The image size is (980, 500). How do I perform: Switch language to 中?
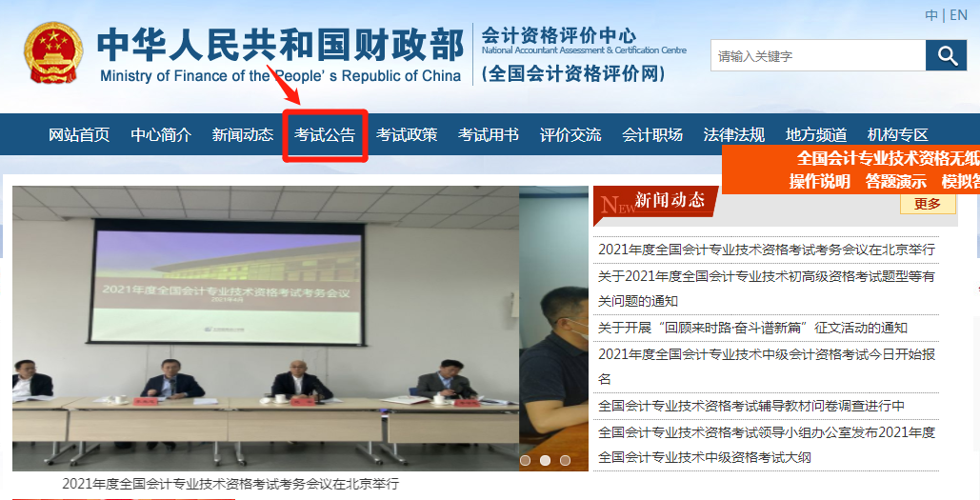[931, 15]
